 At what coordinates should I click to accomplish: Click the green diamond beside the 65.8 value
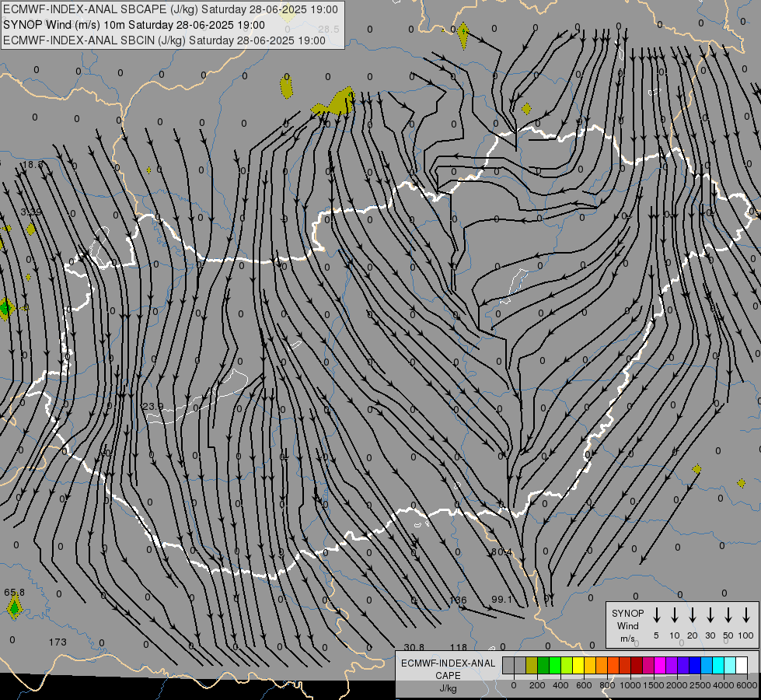pyautogui.click(x=14, y=607)
